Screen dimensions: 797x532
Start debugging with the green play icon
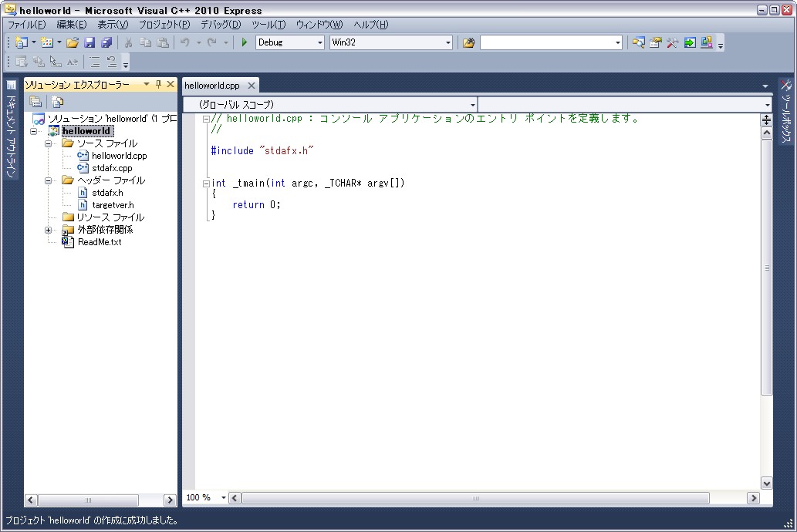[245, 42]
